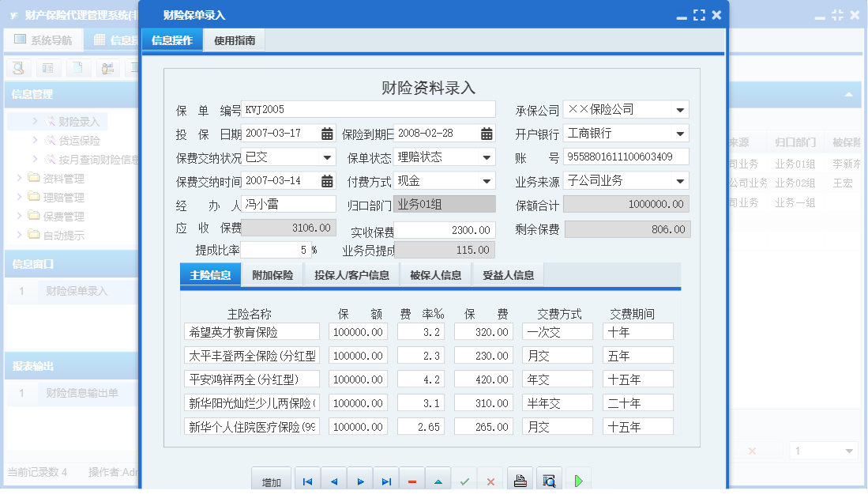The image size is (868, 502).
Task: Open calendar picker beside 保费交纳时间 field
Action: click(x=329, y=180)
